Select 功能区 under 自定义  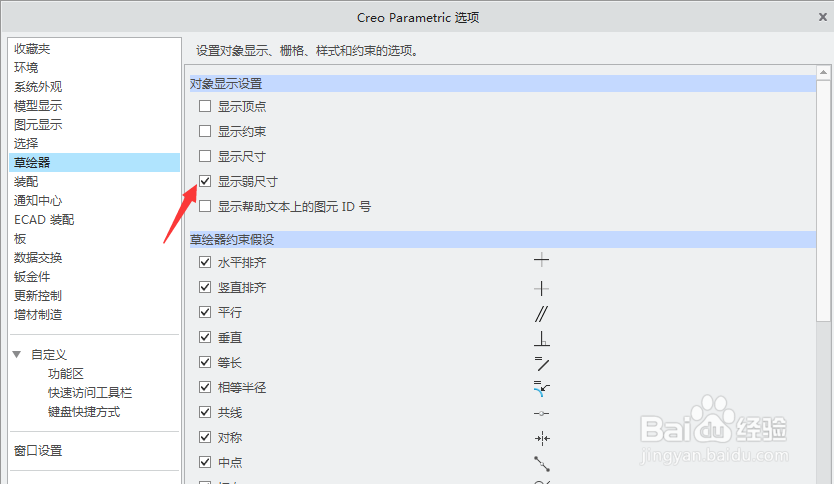66,373
